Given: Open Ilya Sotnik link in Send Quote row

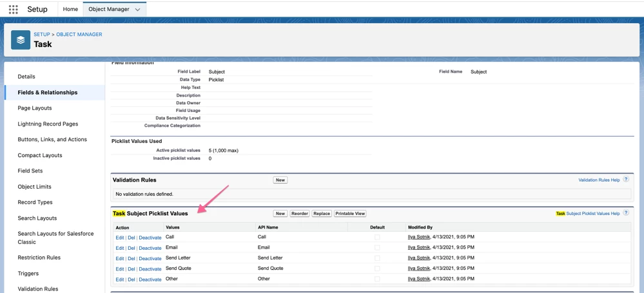Looking at the screenshot, I should [x=419, y=268].
